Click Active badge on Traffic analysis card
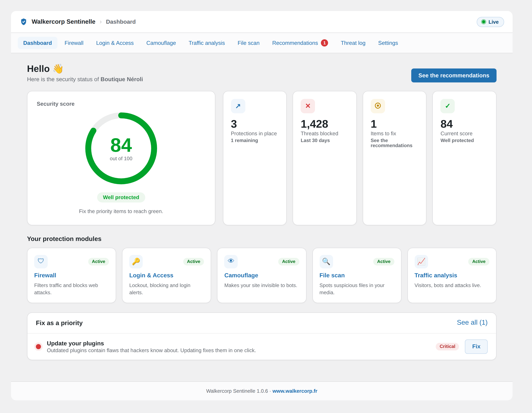532x413 pixels. click(x=479, y=261)
